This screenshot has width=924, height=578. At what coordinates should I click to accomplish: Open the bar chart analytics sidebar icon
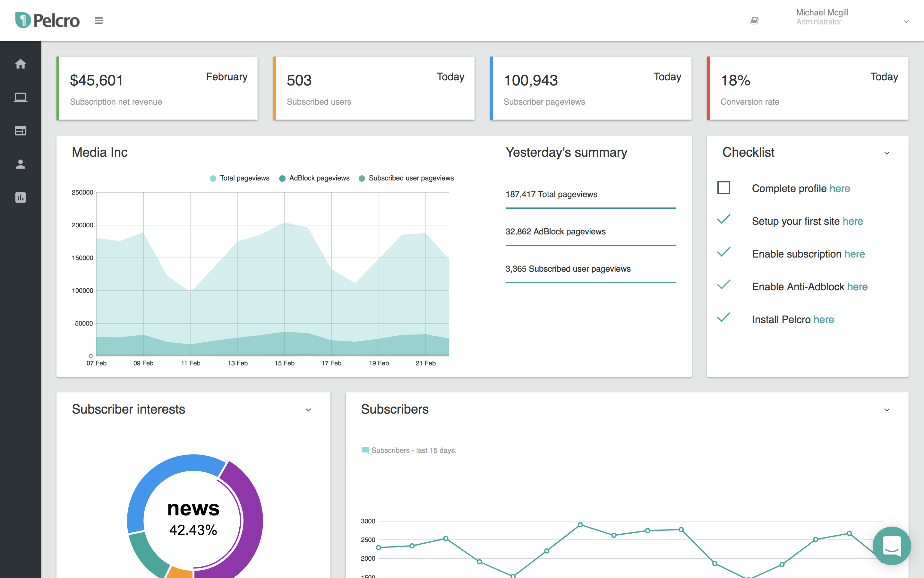[21, 197]
